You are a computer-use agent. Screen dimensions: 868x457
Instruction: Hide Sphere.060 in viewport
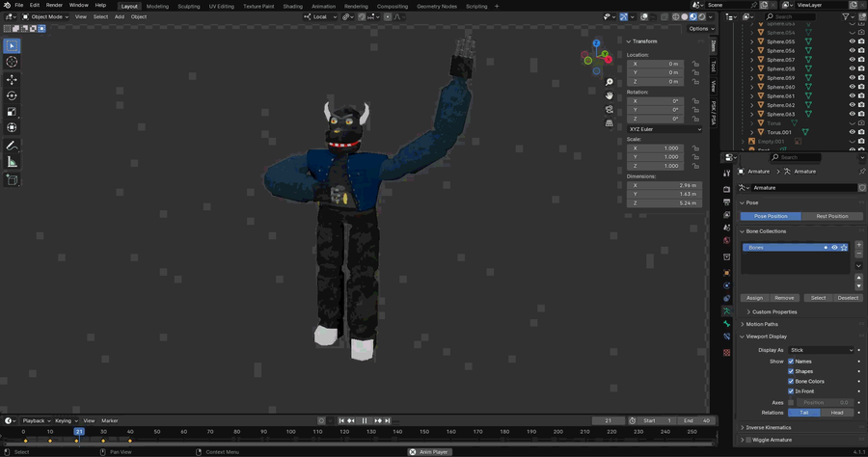click(x=852, y=87)
